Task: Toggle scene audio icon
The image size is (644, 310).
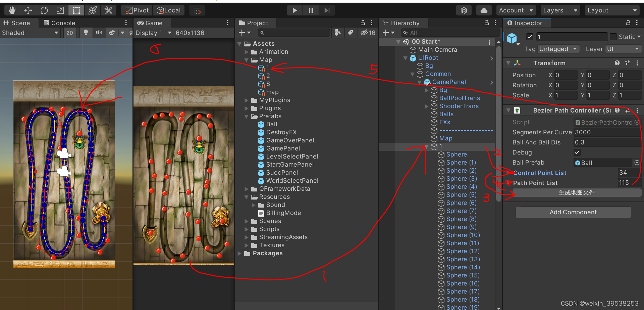Action: [x=99, y=33]
